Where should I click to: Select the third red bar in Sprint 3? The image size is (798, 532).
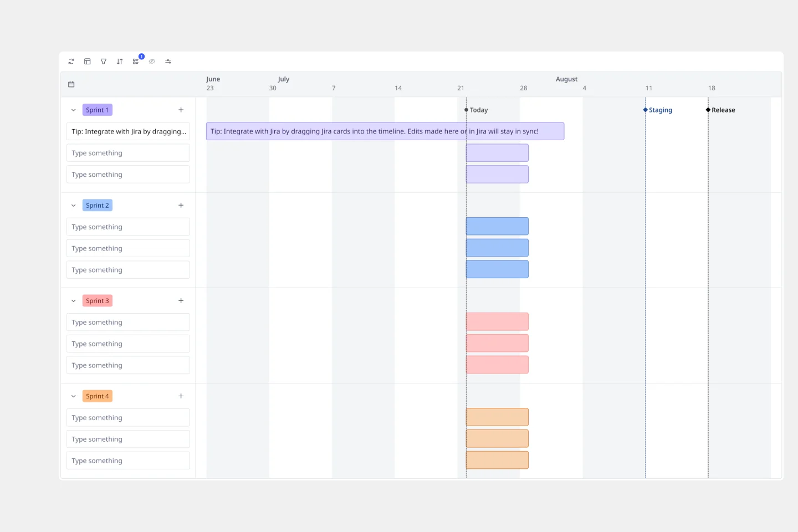click(x=497, y=365)
